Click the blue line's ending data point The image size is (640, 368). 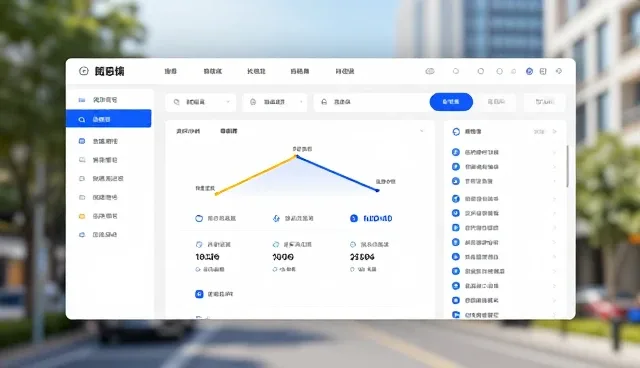click(x=378, y=191)
